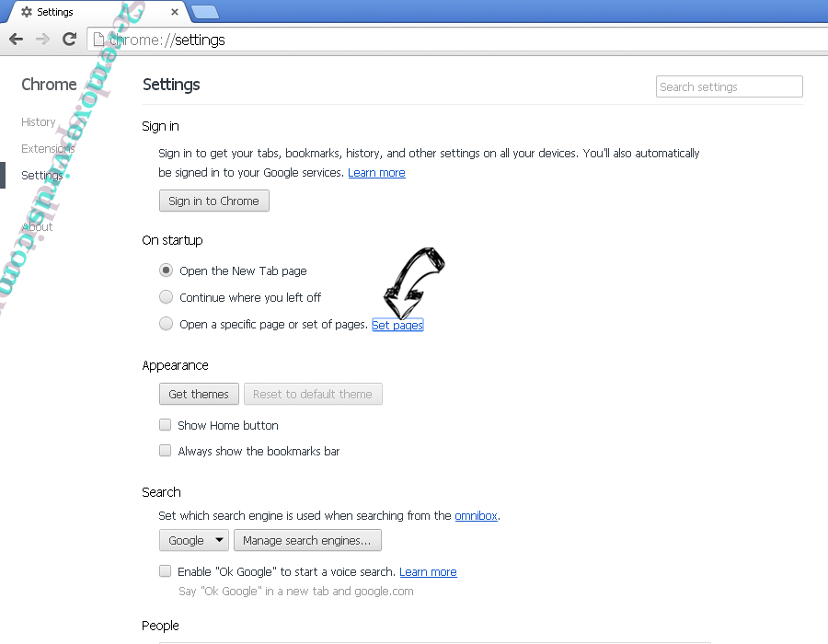Open the omnibox link

tap(476, 515)
